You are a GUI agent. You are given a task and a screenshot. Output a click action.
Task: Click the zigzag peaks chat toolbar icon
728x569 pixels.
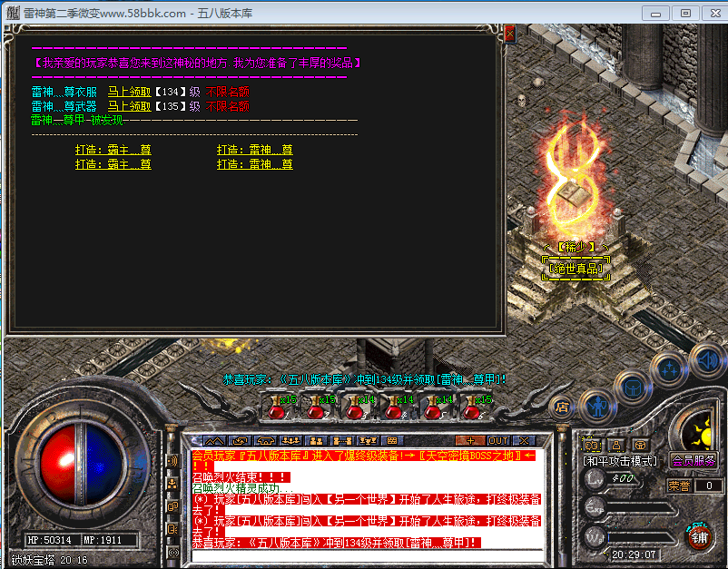214,440
